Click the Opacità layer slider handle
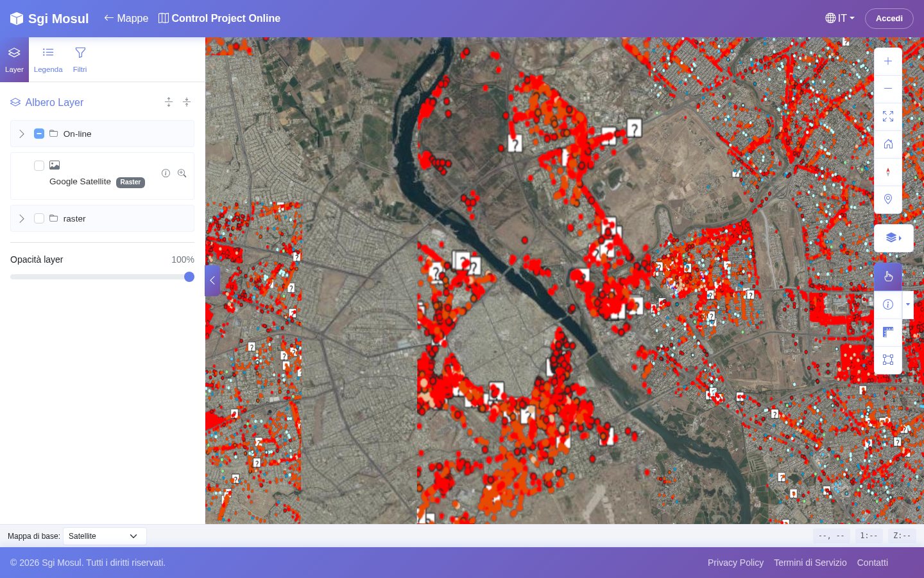924x578 pixels. click(x=189, y=277)
